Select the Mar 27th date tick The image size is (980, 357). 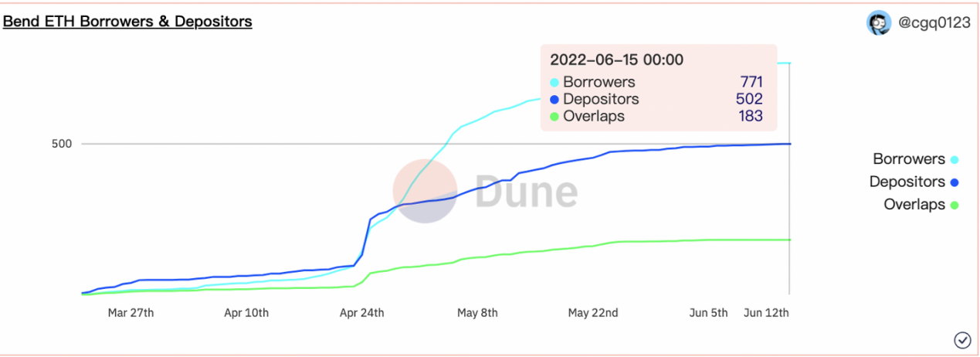click(x=131, y=313)
